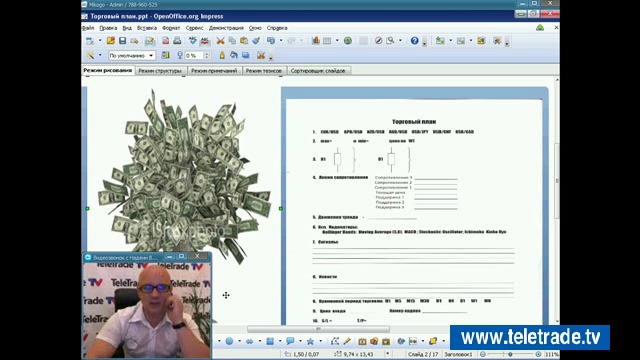Image resolution: width=640 pixels, height=360 pixels.
Task: Click the Hyperlink globe icon
Action: click(x=348, y=40)
